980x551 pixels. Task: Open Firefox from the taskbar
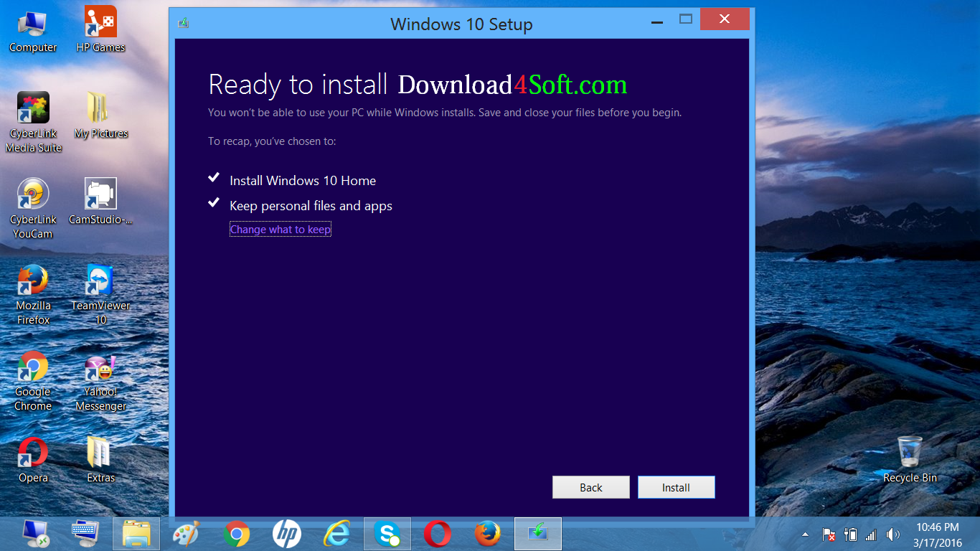point(488,534)
